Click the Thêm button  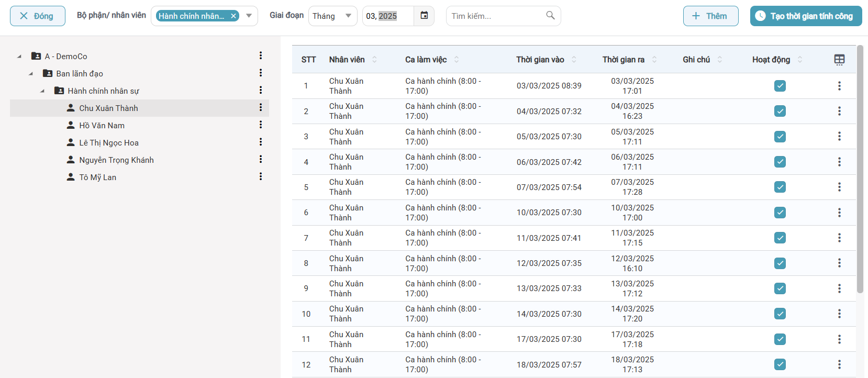(710, 16)
